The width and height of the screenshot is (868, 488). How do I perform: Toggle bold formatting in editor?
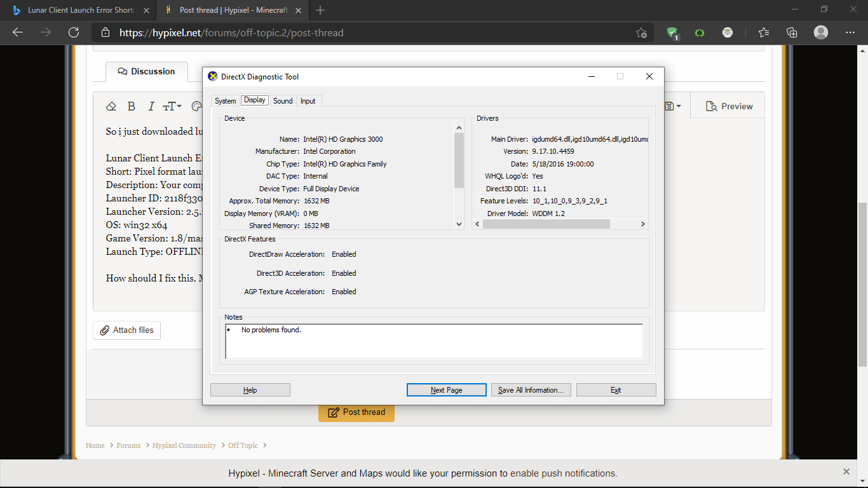[132, 106]
